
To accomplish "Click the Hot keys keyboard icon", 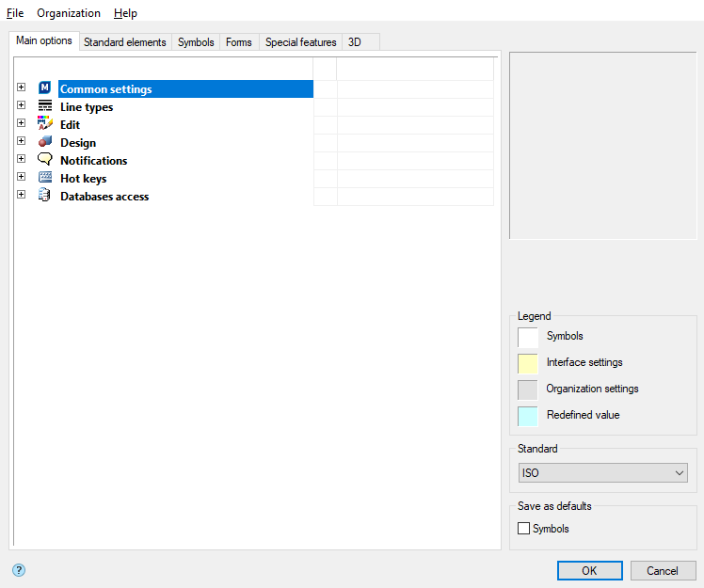I will tap(45, 177).
